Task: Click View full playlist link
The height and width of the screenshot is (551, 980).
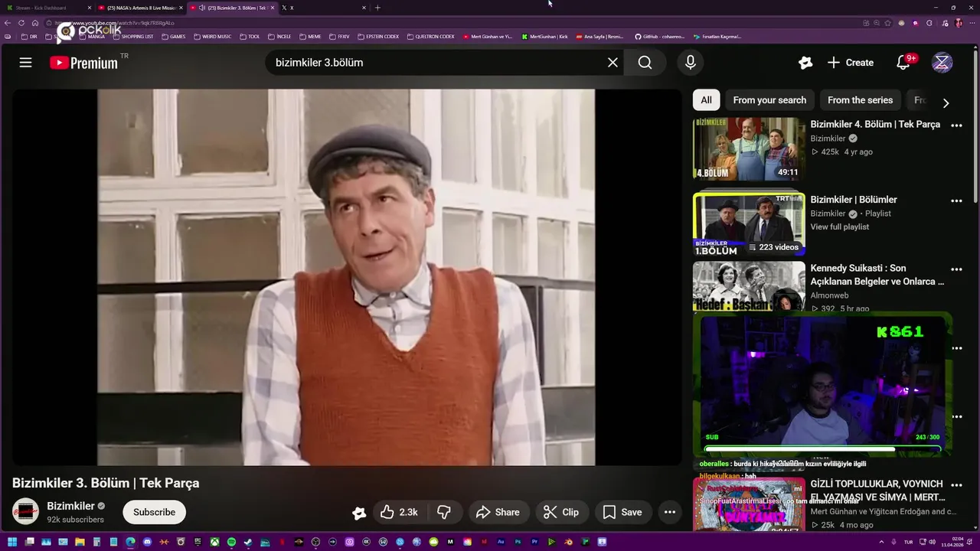Action: click(x=840, y=227)
